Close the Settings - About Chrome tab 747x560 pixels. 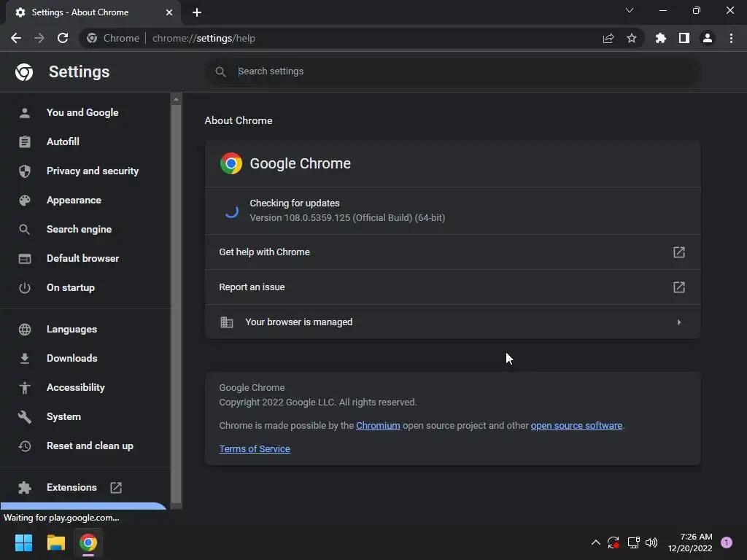pos(169,12)
